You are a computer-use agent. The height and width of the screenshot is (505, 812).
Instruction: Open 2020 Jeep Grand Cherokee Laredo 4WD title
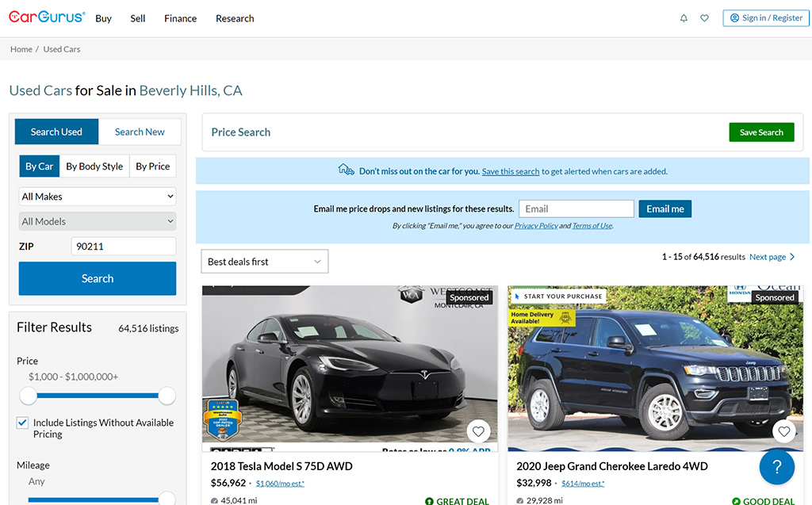[612, 466]
